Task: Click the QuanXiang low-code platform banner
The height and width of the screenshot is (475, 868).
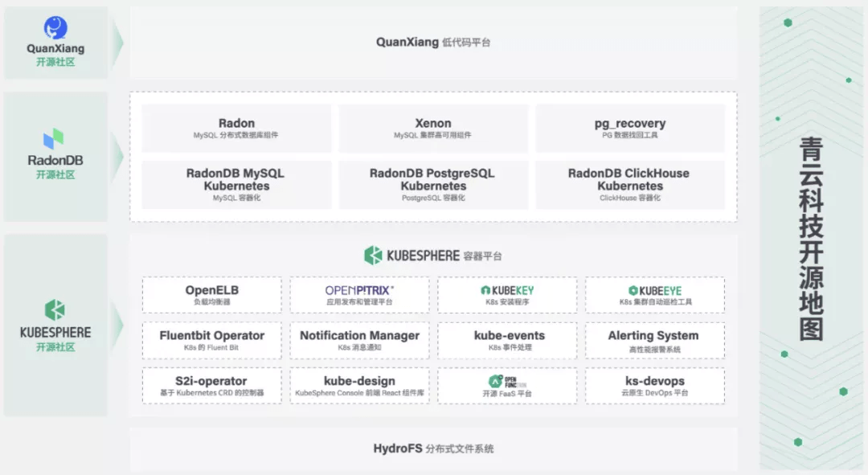Action: coord(433,42)
